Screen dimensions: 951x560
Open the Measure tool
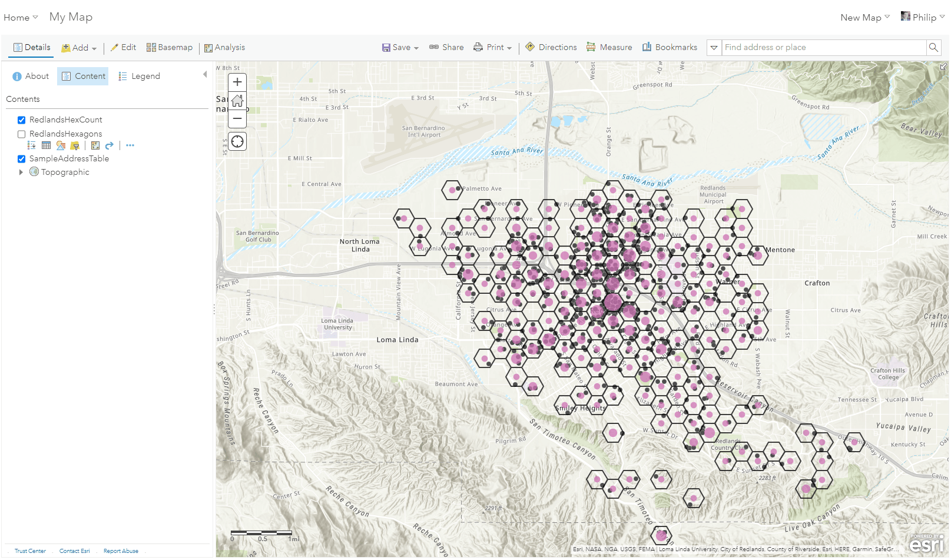pyautogui.click(x=609, y=47)
